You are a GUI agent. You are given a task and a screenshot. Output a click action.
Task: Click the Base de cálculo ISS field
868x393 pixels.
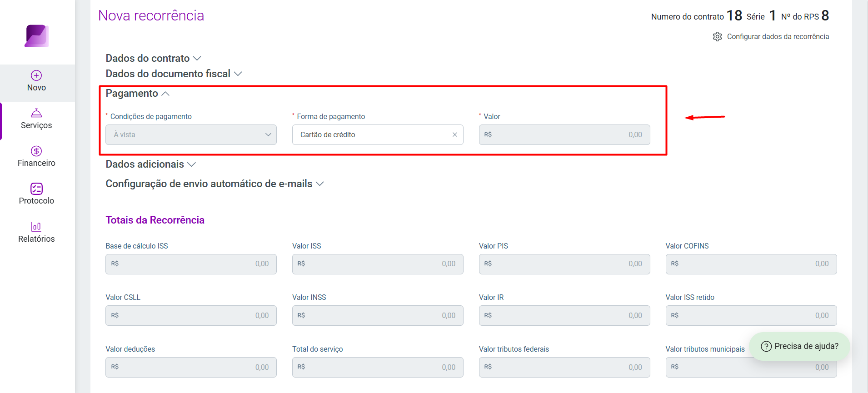(191, 264)
